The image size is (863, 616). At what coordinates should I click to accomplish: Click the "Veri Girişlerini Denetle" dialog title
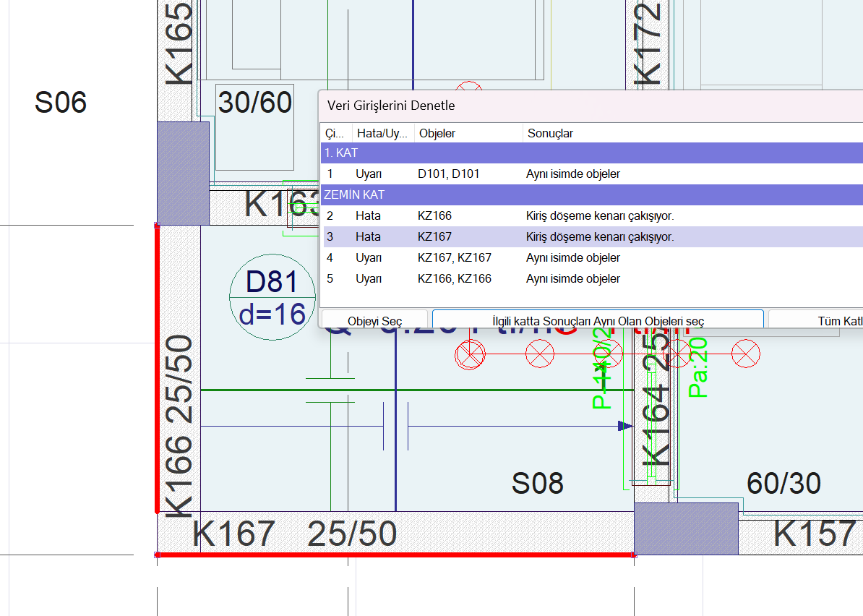391,106
